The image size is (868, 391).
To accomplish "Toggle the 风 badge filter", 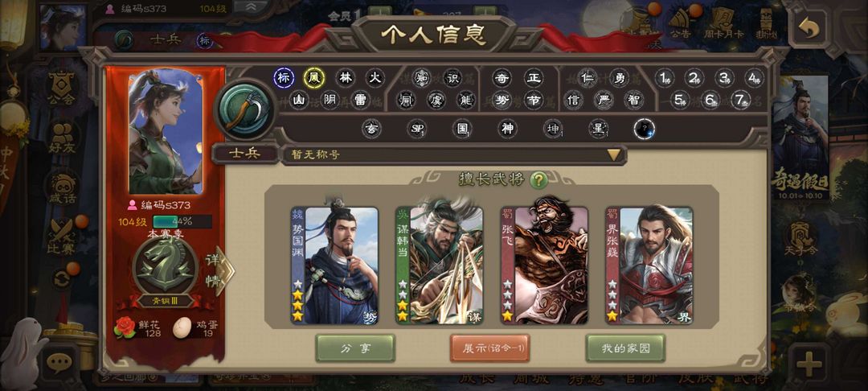I will point(314,78).
